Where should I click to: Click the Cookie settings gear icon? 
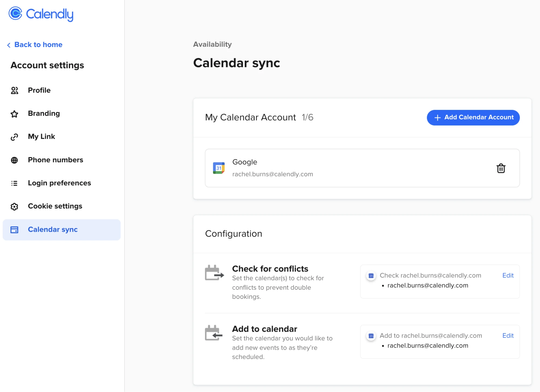coord(14,206)
